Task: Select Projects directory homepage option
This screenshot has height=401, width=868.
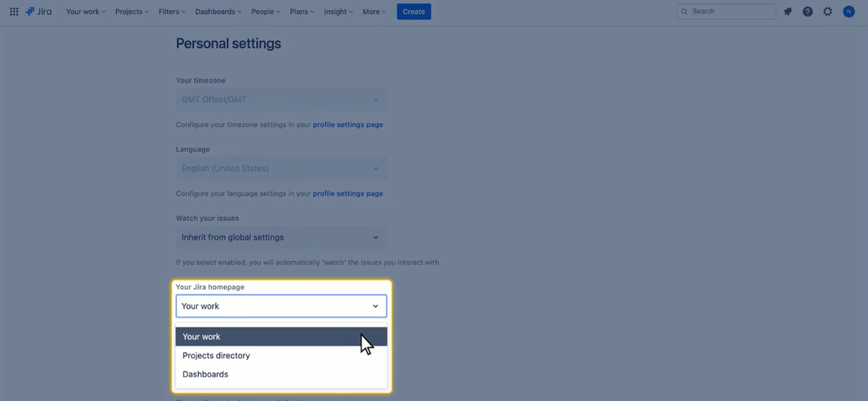Action: pyautogui.click(x=281, y=356)
